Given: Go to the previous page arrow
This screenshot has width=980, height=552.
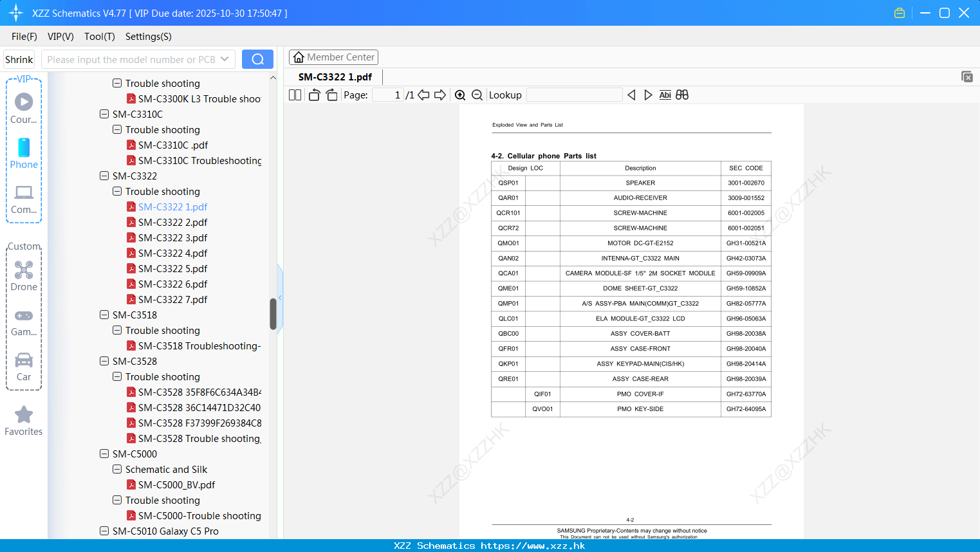Looking at the screenshot, I should click(423, 95).
